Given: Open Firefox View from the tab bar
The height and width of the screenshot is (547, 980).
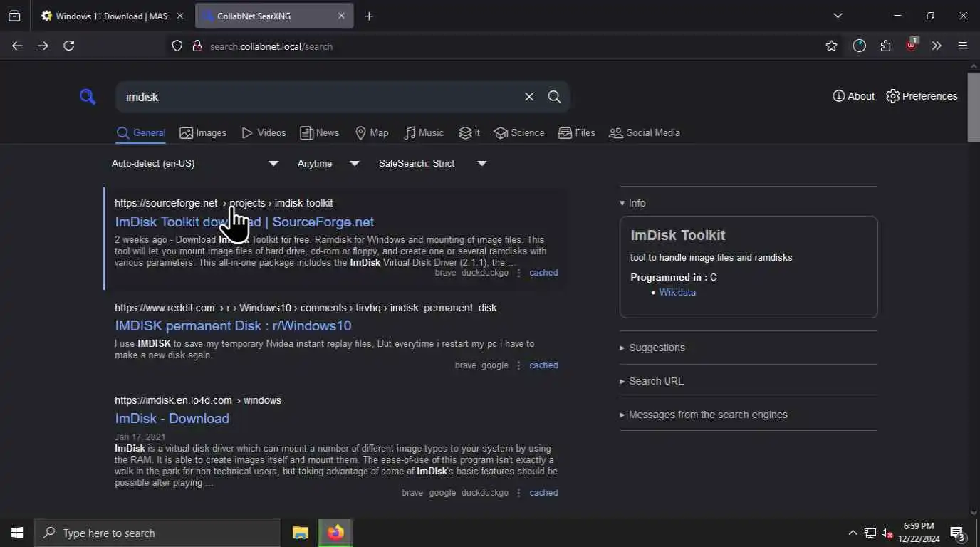Looking at the screenshot, I should point(14,16).
